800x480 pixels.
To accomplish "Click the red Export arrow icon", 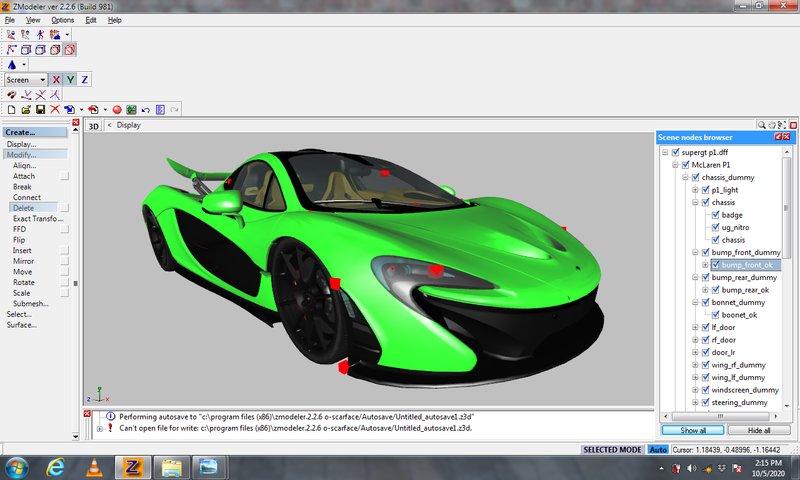I will point(93,110).
